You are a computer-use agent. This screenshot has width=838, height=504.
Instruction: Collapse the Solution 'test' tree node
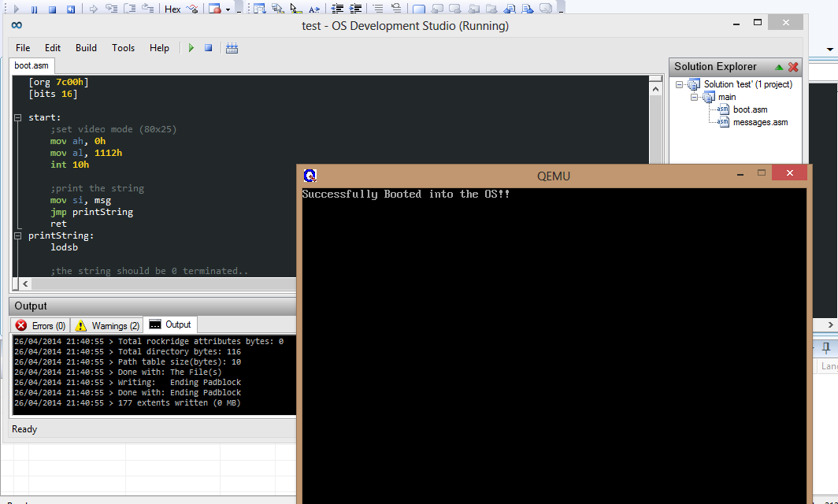[679, 84]
